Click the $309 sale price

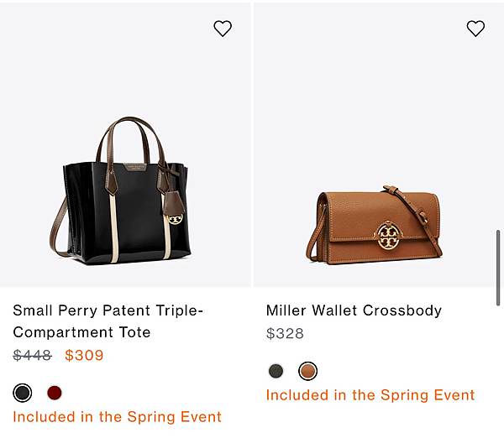[x=84, y=355]
